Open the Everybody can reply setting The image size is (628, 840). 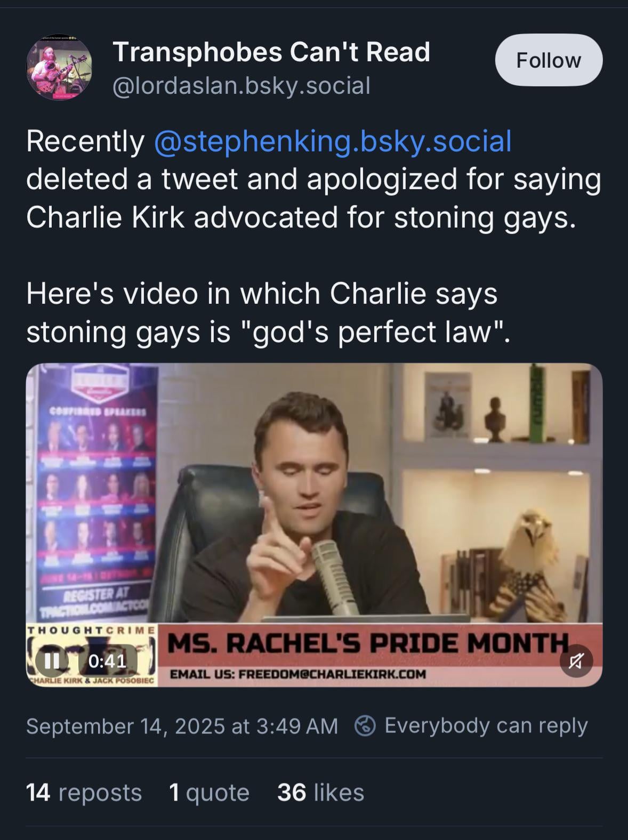tap(486, 725)
